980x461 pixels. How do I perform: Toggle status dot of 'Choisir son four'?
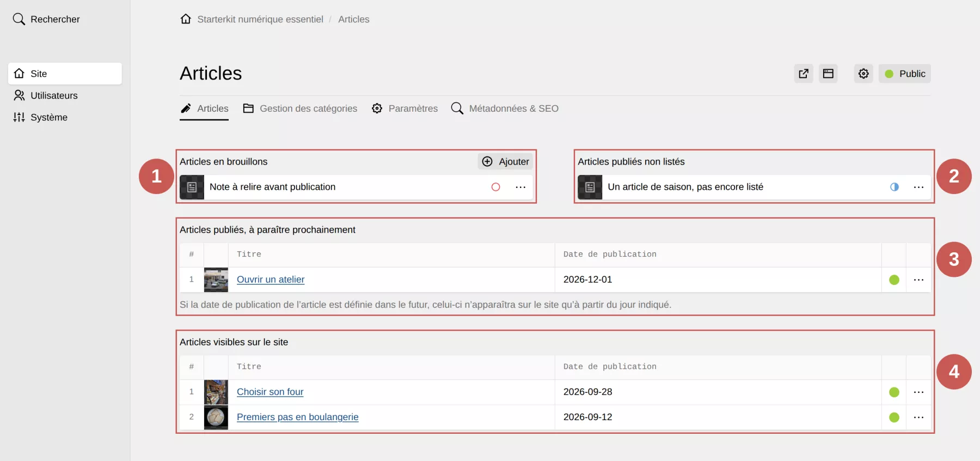click(x=894, y=392)
